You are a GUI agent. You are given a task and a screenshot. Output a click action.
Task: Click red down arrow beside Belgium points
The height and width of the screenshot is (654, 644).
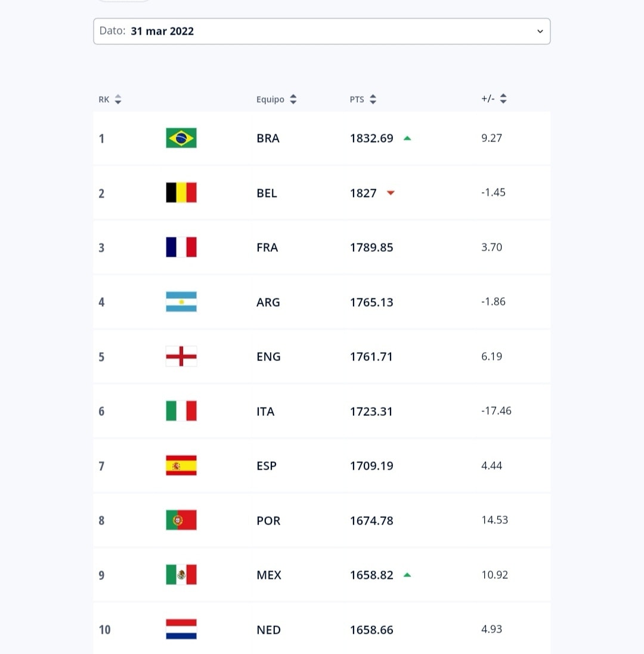click(x=391, y=193)
